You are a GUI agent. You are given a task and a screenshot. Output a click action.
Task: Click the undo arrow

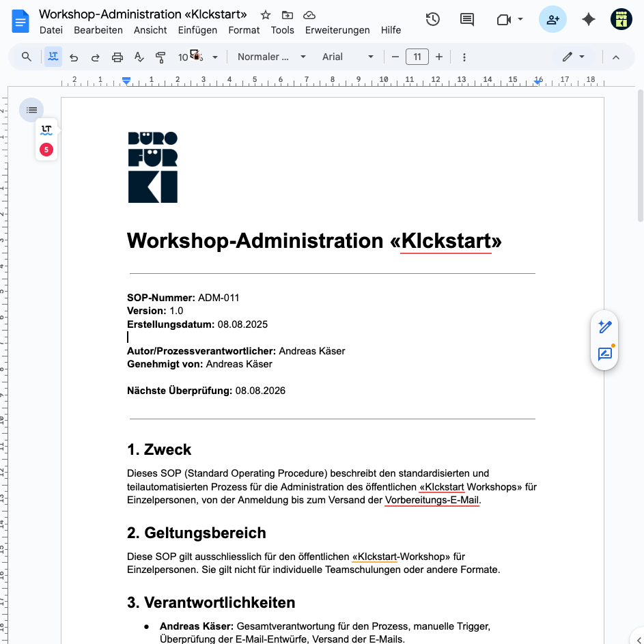click(74, 57)
